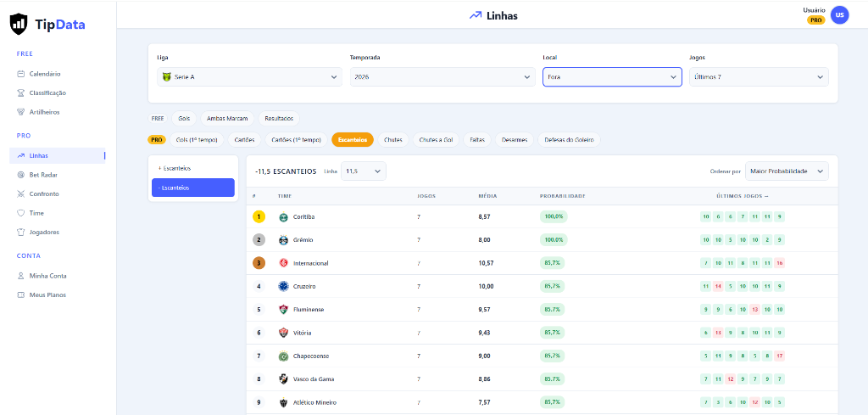Select the Cartões (1º tempo) tab
The width and height of the screenshot is (868, 415).
tap(296, 140)
